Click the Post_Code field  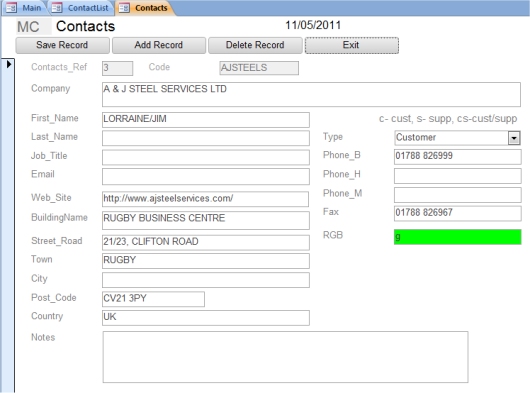pos(153,299)
